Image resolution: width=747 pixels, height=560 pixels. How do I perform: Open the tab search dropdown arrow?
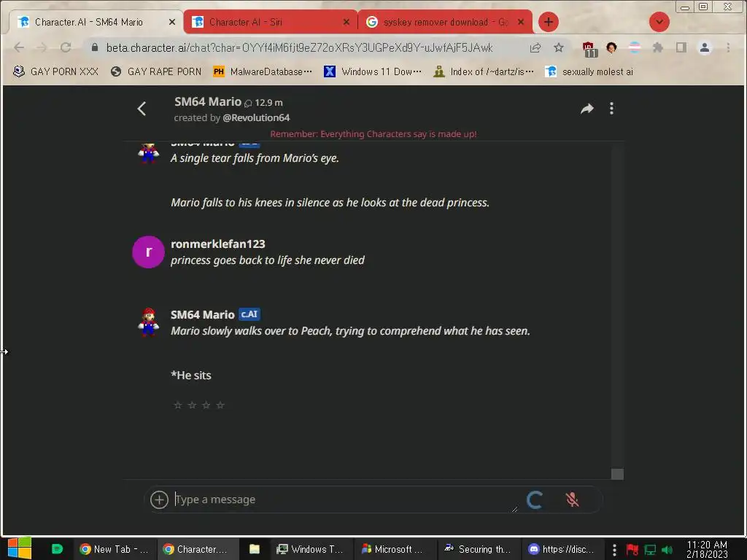[x=659, y=22]
